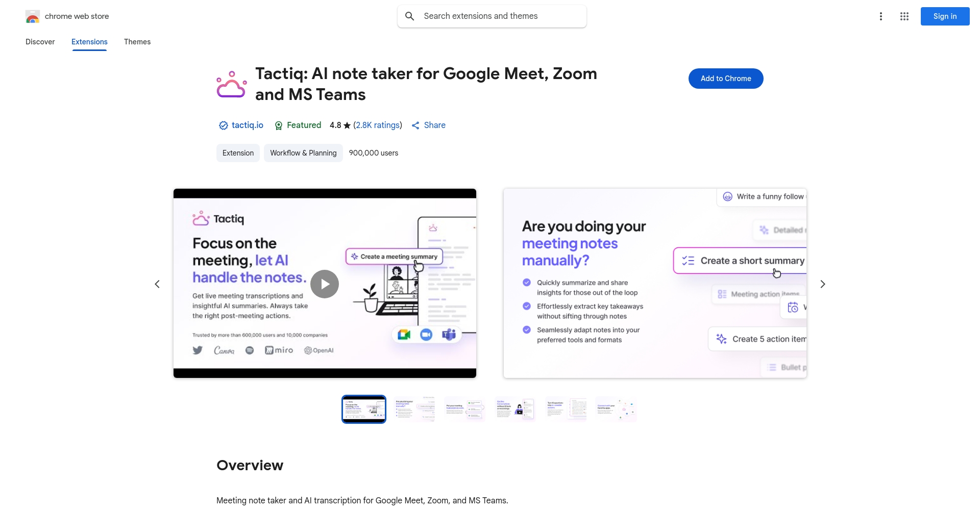Click the Featured badge icon

coord(279,125)
